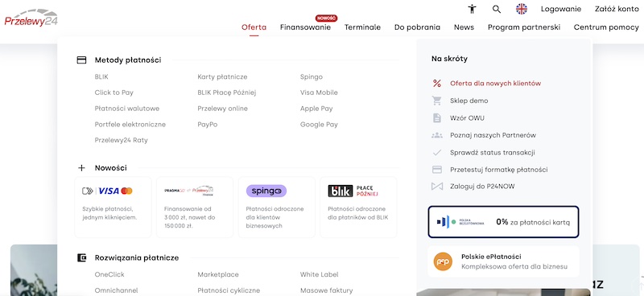The height and width of the screenshot is (296, 644).
Task: Open the Płatności walutowe link
Action: pos(127,109)
